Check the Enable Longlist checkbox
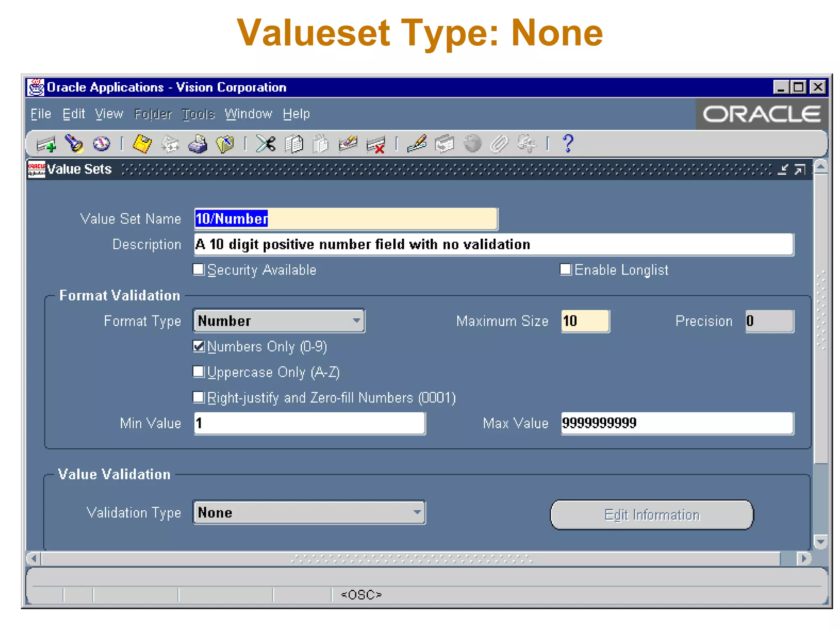The width and height of the screenshot is (840, 630). [x=566, y=269]
